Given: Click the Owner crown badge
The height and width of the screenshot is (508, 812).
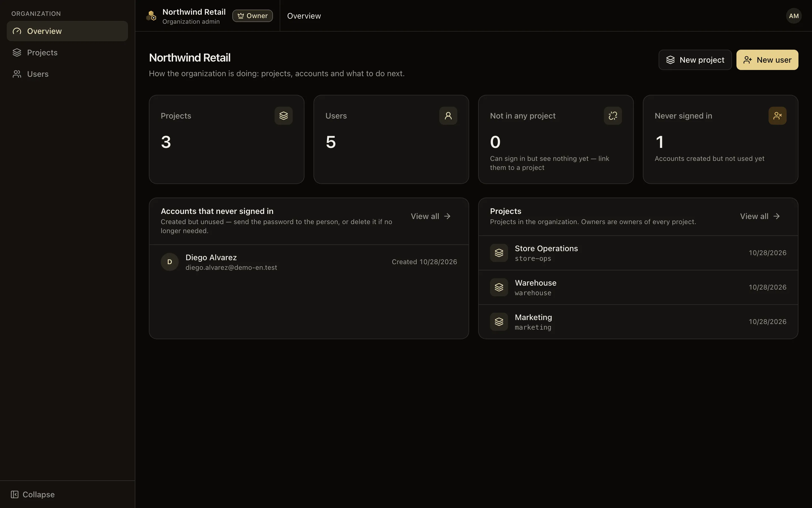Looking at the screenshot, I should point(252,16).
